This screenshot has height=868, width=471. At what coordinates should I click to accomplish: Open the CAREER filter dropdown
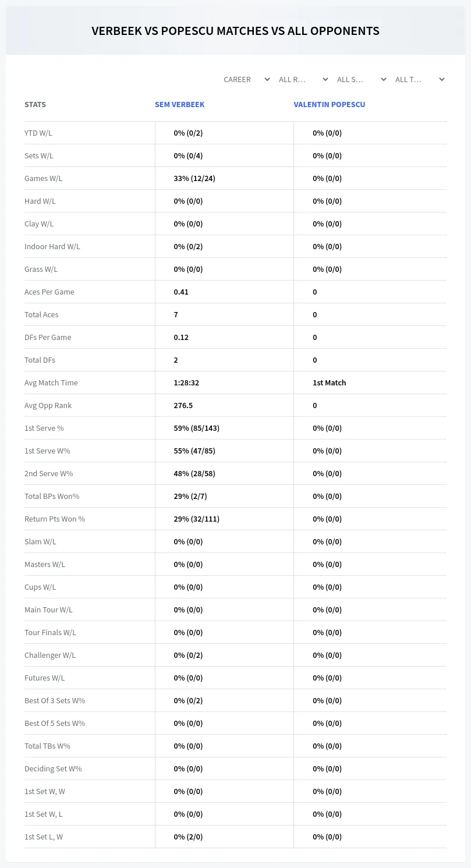[246, 79]
